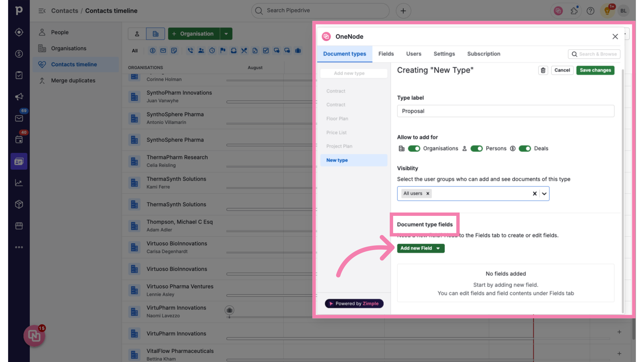644x362 pixels.
Task: Filter the timeline by email envelope icon
Action: pyautogui.click(x=163, y=51)
